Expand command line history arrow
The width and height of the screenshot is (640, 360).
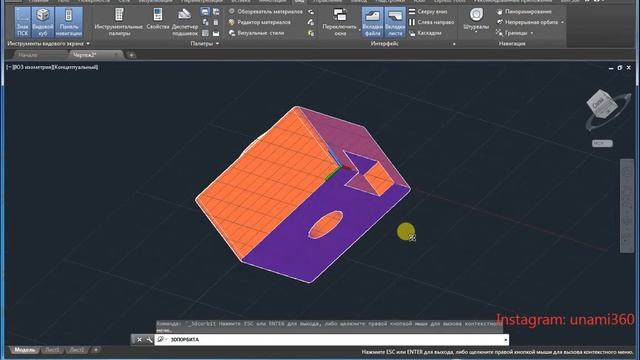coord(505,340)
